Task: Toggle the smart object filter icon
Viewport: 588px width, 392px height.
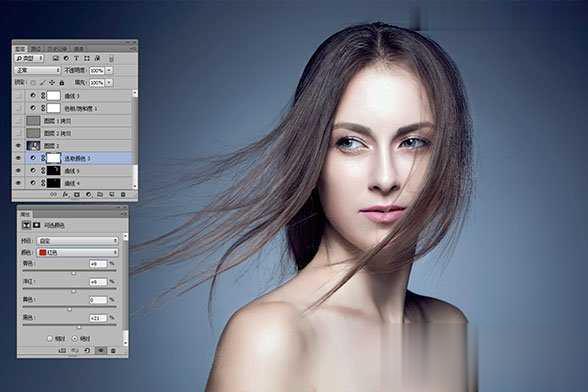Action: (x=97, y=59)
